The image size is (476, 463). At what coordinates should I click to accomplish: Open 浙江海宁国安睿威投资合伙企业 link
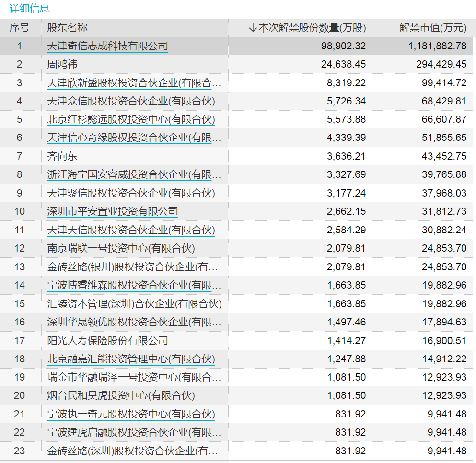pos(134,174)
